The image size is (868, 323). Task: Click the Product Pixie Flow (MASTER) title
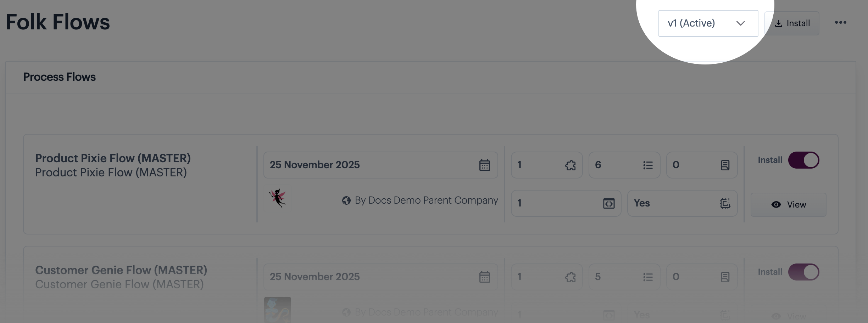[x=113, y=158]
